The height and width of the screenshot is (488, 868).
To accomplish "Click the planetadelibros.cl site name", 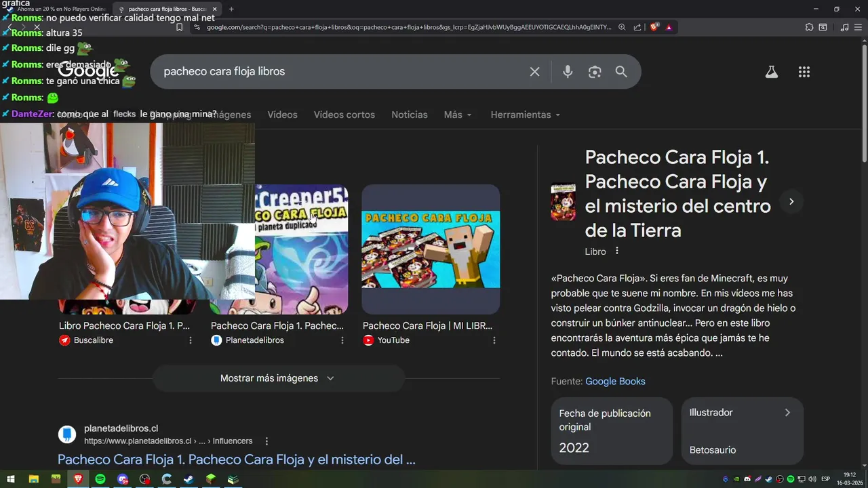I will pos(121,428).
